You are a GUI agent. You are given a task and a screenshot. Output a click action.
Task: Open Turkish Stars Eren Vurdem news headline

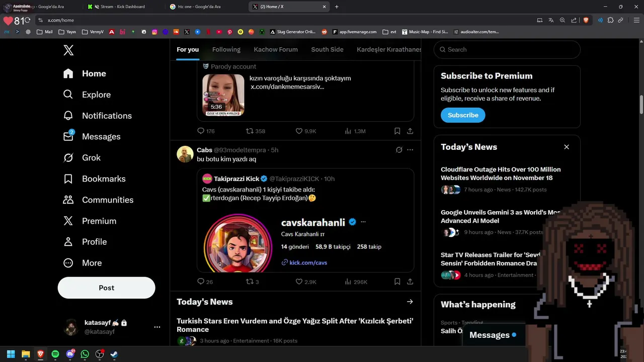click(x=295, y=325)
